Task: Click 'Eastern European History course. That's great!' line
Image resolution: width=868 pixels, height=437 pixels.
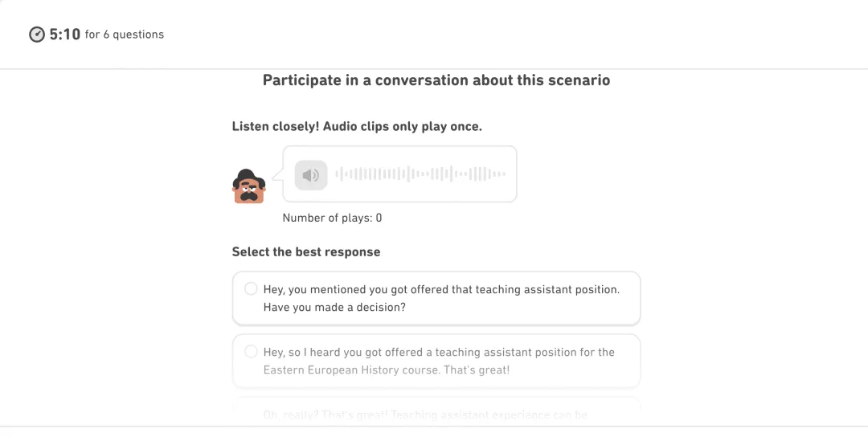Action: coord(387,370)
